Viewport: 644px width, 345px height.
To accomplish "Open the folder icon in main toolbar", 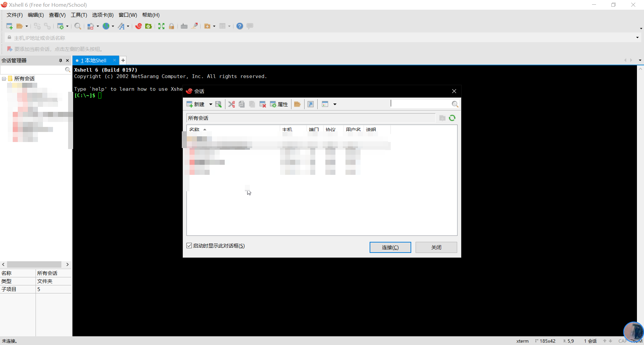I will (x=20, y=26).
